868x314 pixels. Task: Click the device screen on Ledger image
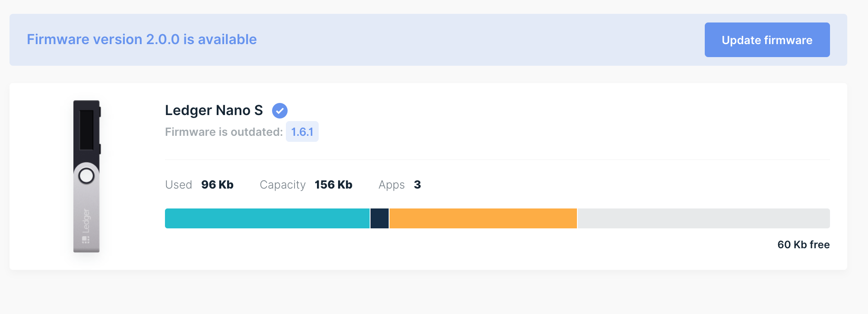pos(86,130)
